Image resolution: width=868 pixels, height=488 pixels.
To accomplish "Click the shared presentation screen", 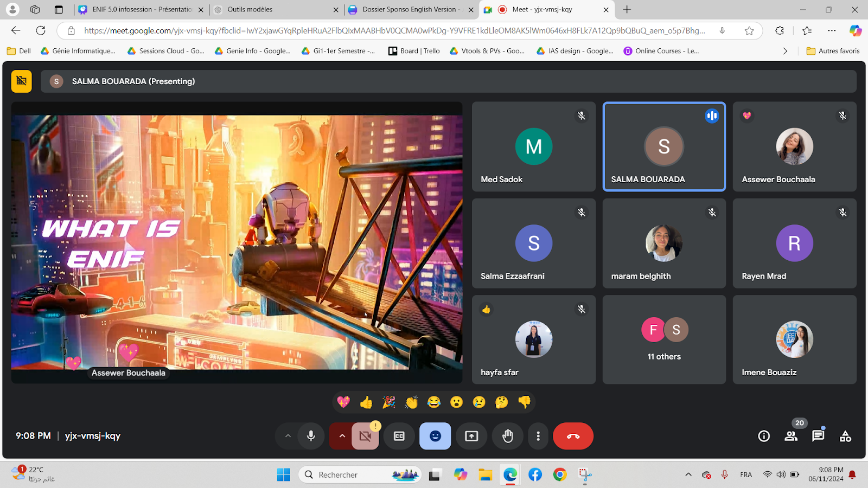I will (237, 242).
